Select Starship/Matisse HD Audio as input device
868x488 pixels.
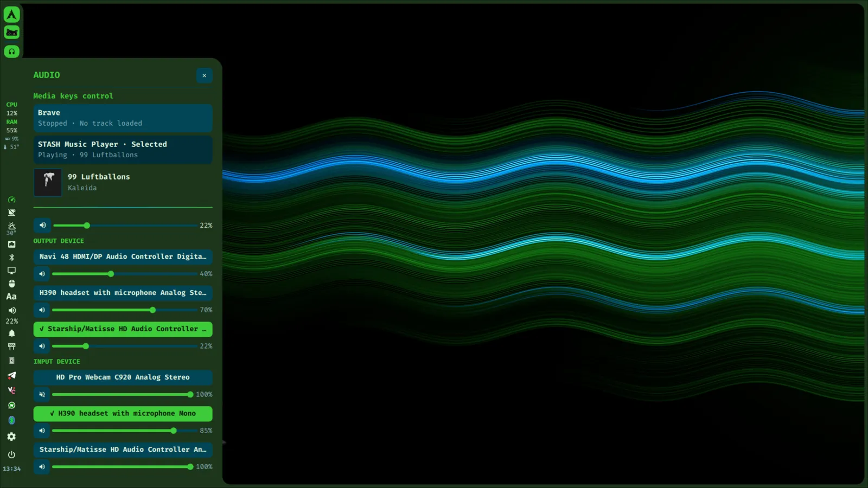(123, 450)
